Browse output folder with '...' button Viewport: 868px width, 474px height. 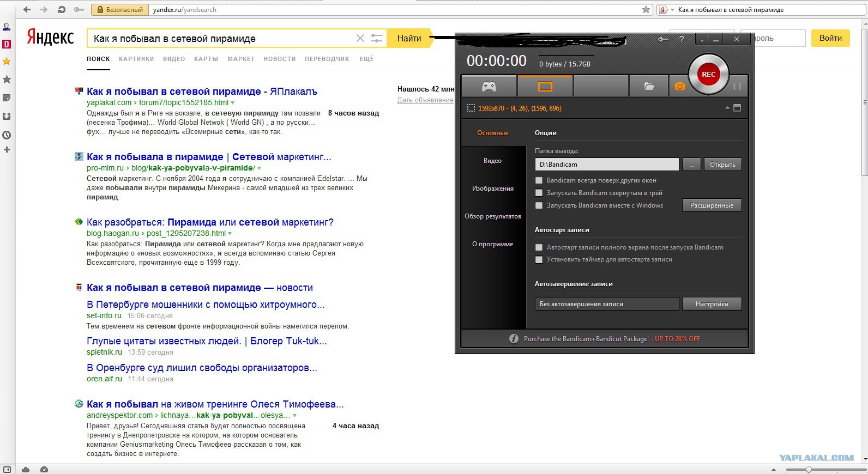691,165
